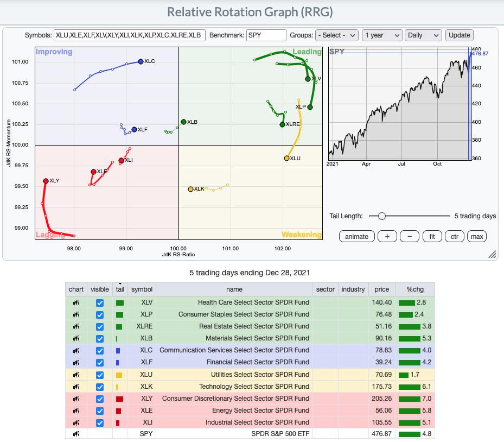Image resolution: width=504 pixels, height=442 pixels.
Task: Uncheck visibility for XLRE
Action: pyautogui.click(x=100, y=326)
